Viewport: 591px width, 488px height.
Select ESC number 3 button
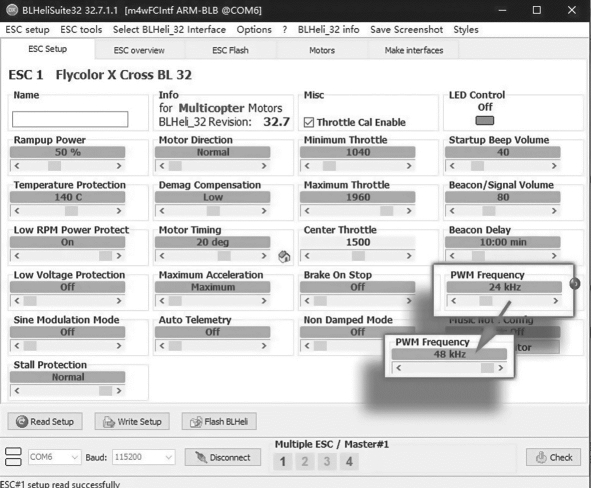click(327, 461)
